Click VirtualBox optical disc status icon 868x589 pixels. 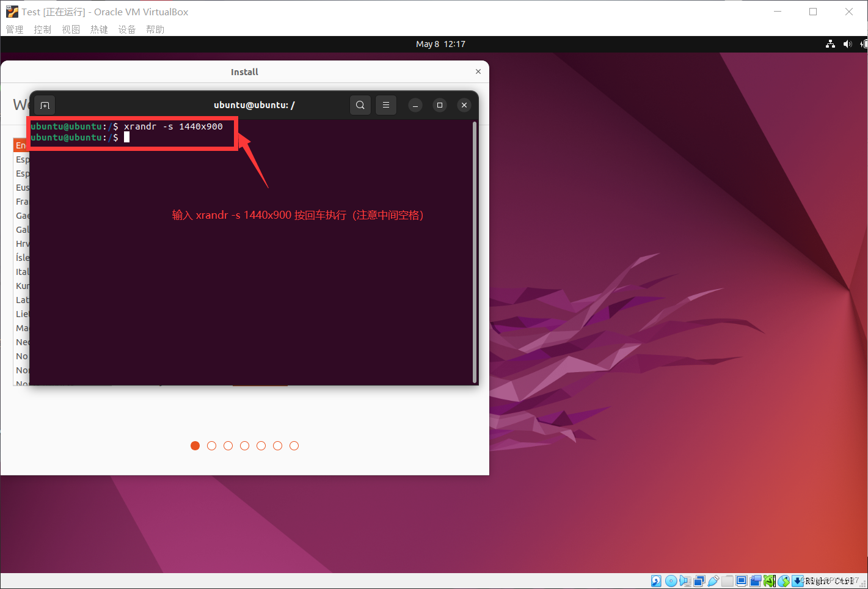point(671,580)
